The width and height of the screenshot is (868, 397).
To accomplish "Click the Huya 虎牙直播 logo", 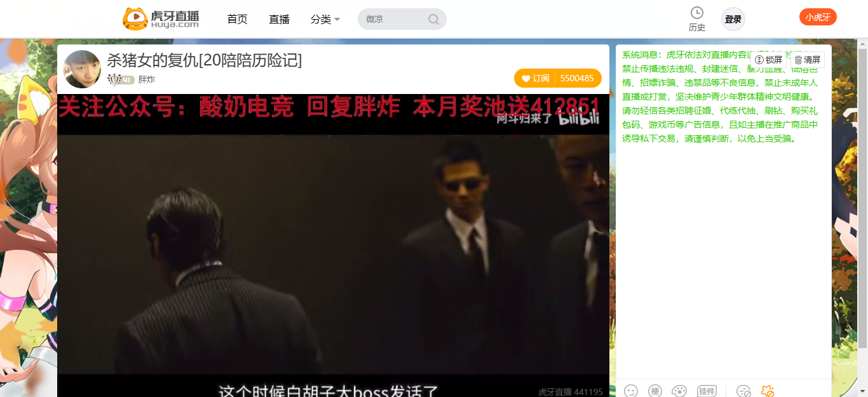I will click(x=161, y=19).
